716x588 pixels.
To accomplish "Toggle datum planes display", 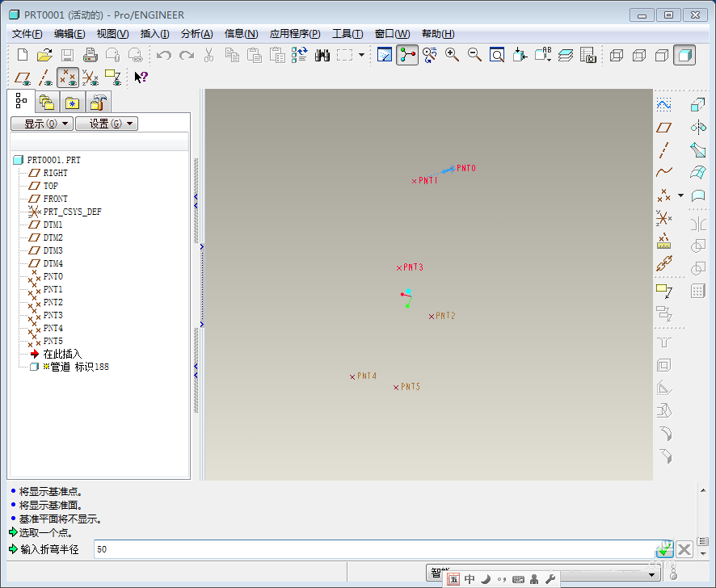I will tap(23, 78).
